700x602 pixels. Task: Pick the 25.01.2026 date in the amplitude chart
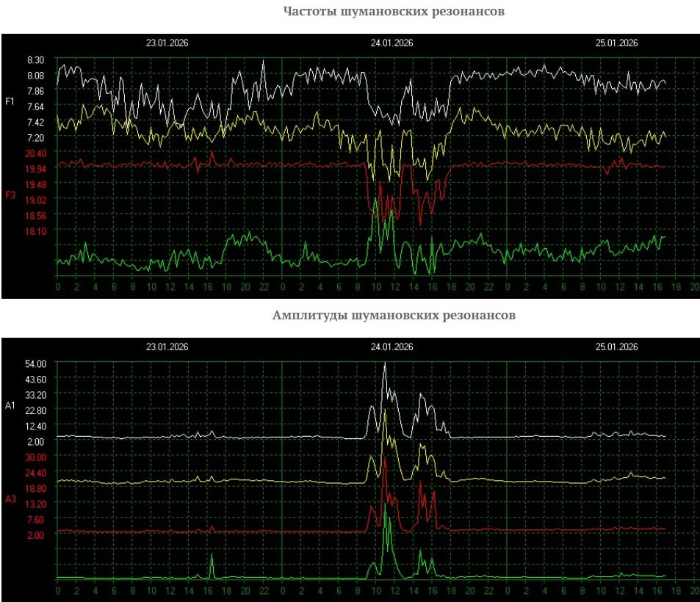pos(616,347)
